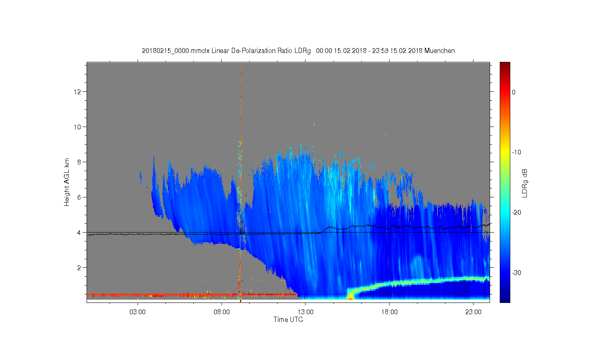The width and height of the screenshot is (607, 364).
Task: Click the height axis label '6'
Action: (80, 197)
